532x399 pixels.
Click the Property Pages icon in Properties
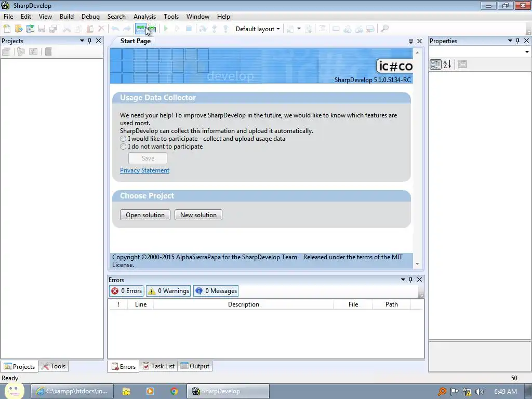(462, 64)
